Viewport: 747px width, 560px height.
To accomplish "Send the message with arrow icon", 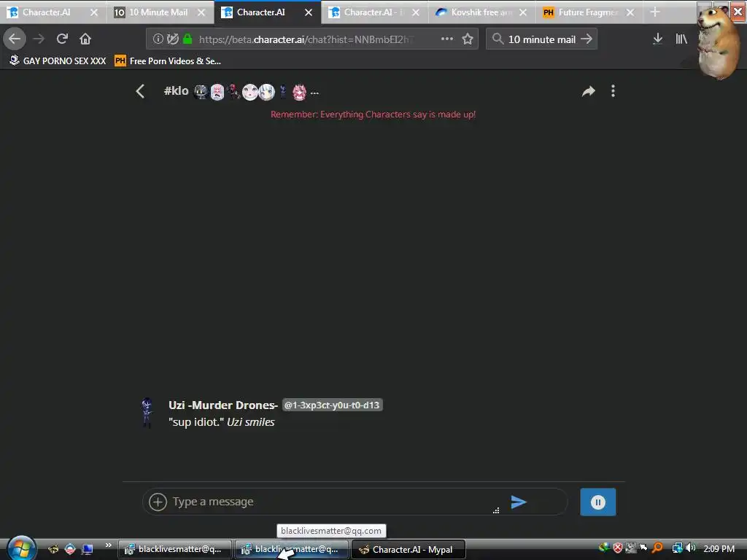I will point(519,502).
